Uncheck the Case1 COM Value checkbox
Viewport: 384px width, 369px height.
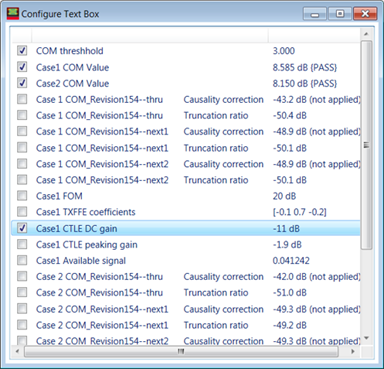22,67
